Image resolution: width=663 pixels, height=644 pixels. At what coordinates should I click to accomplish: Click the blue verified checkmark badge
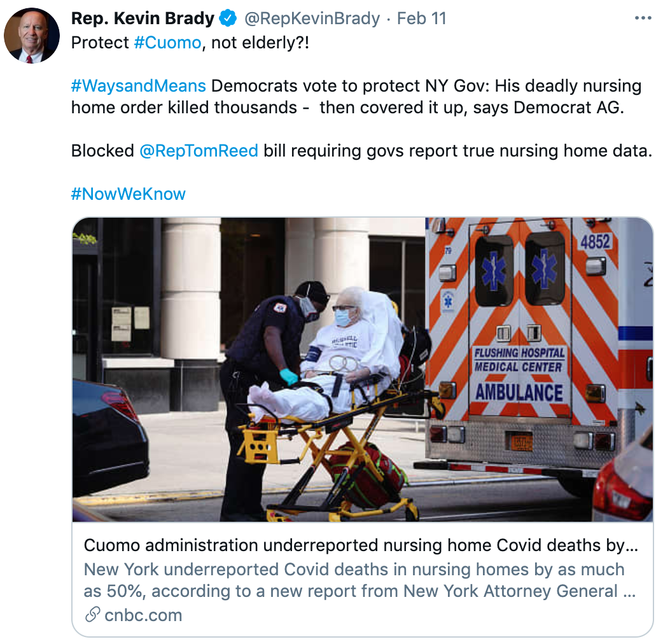[x=228, y=18]
